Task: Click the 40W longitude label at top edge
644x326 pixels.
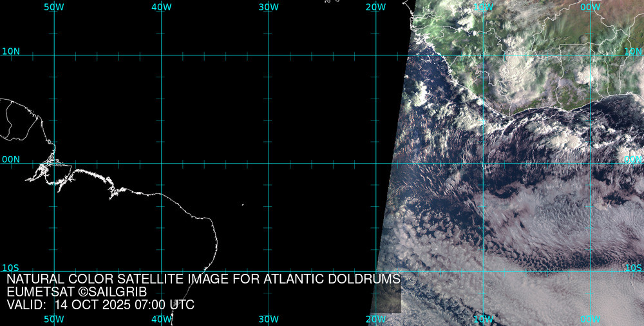Action: tap(161, 7)
